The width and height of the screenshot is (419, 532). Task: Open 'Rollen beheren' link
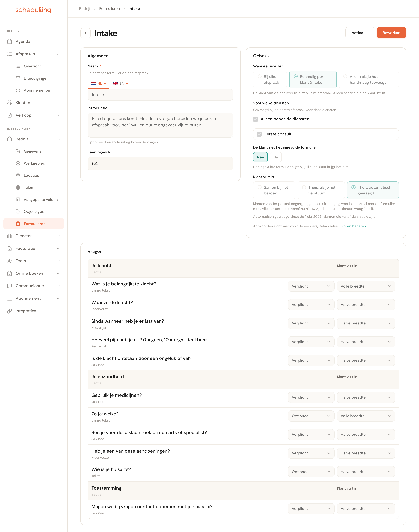pos(354,226)
